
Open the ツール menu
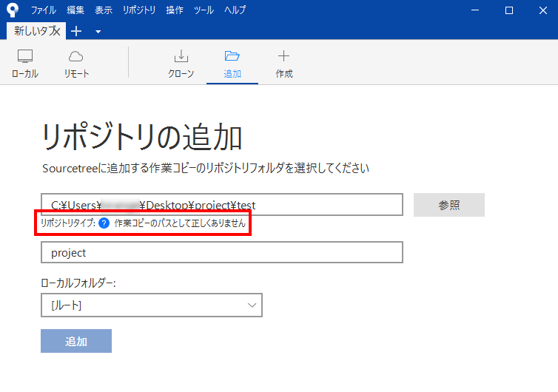204,10
